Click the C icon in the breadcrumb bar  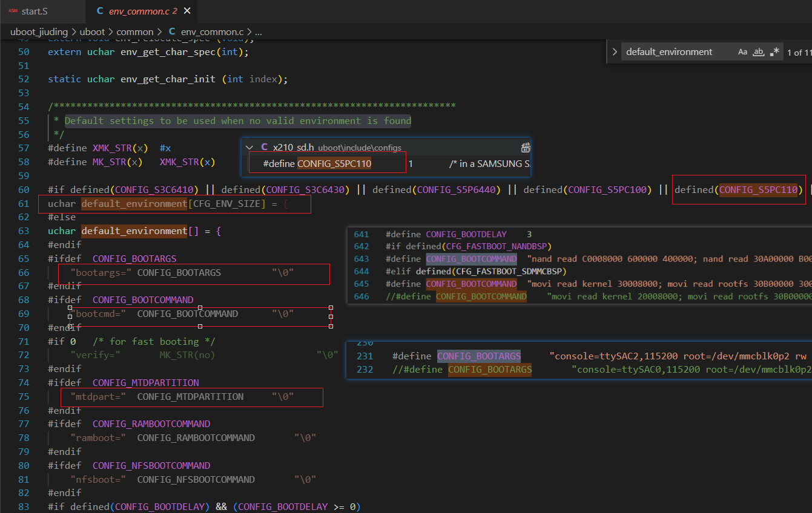tap(172, 31)
